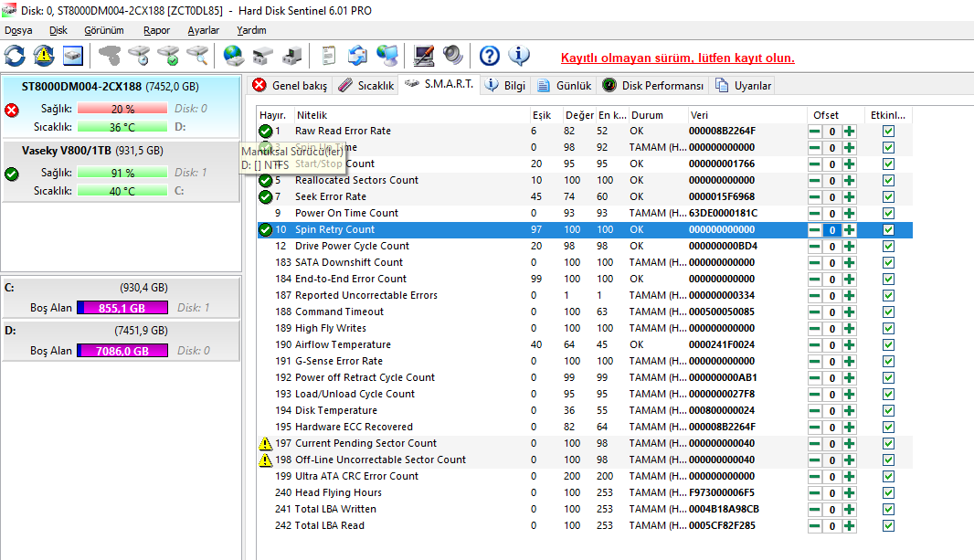The height and width of the screenshot is (560, 974).
Task: Click the offset input field for Spin Retry Count
Action: (x=831, y=229)
